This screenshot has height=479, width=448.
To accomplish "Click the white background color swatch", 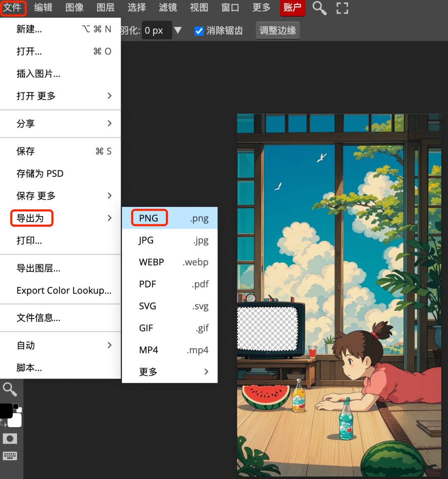I will [15, 420].
